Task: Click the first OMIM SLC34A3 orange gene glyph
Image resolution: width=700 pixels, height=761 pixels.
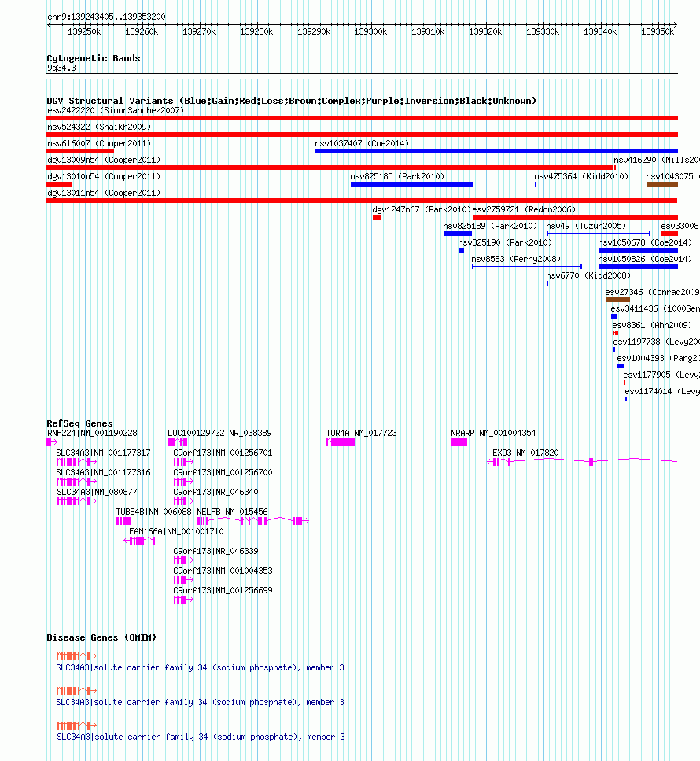Action: [76, 656]
